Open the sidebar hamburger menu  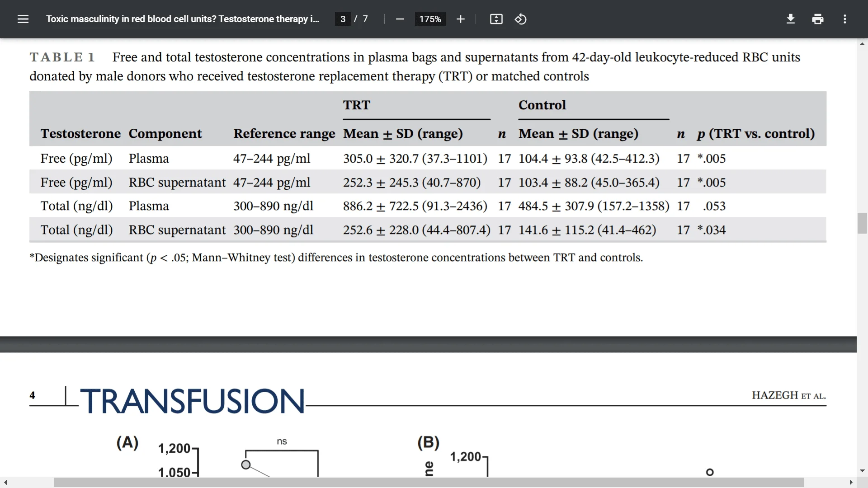[23, 19]
